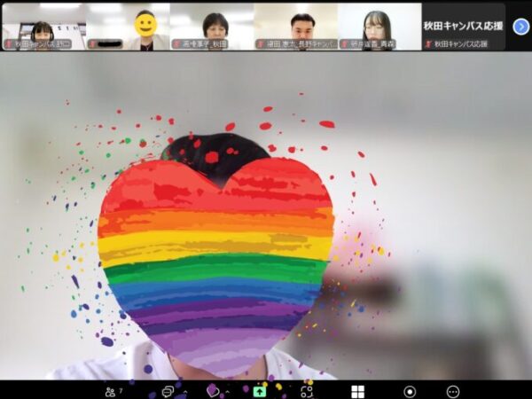Select the 秋田キャンパス応援 name tile
Image resolution: width=532 pixels, height=399 pixels.
click(x=464, y=26)
